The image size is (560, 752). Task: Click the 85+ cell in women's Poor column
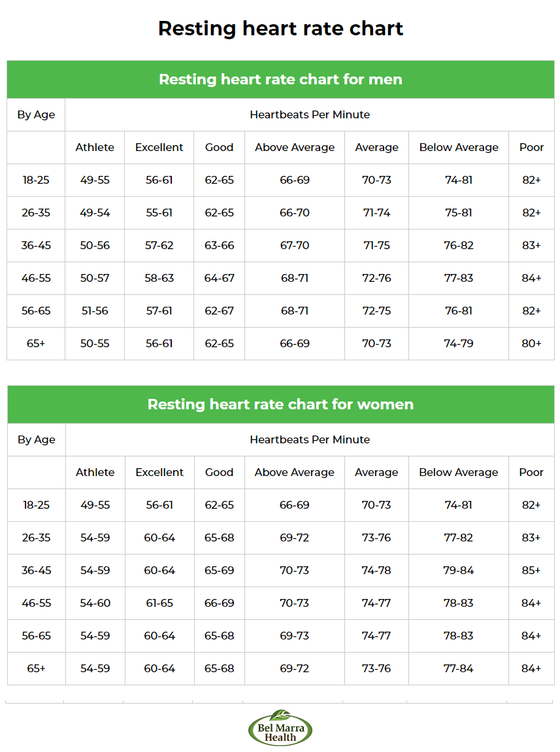click(531, 570)
